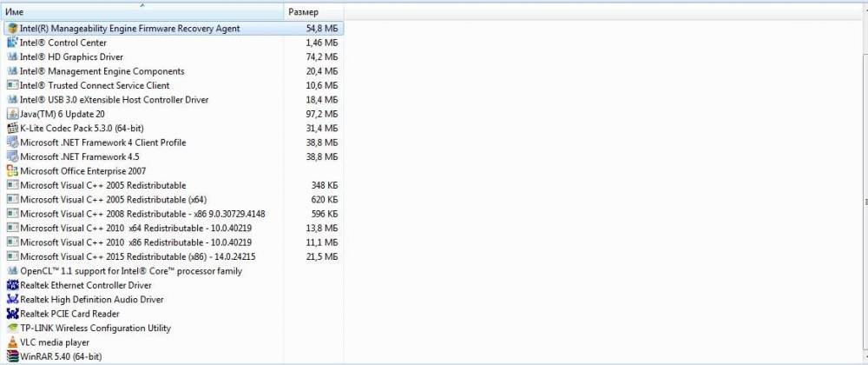
Task: Sort programs by the Размер column header
Action: point(314,11)
